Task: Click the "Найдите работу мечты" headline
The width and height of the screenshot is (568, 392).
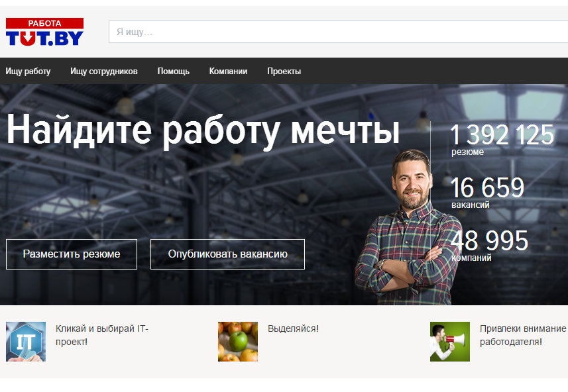Action: coord(203,130)
